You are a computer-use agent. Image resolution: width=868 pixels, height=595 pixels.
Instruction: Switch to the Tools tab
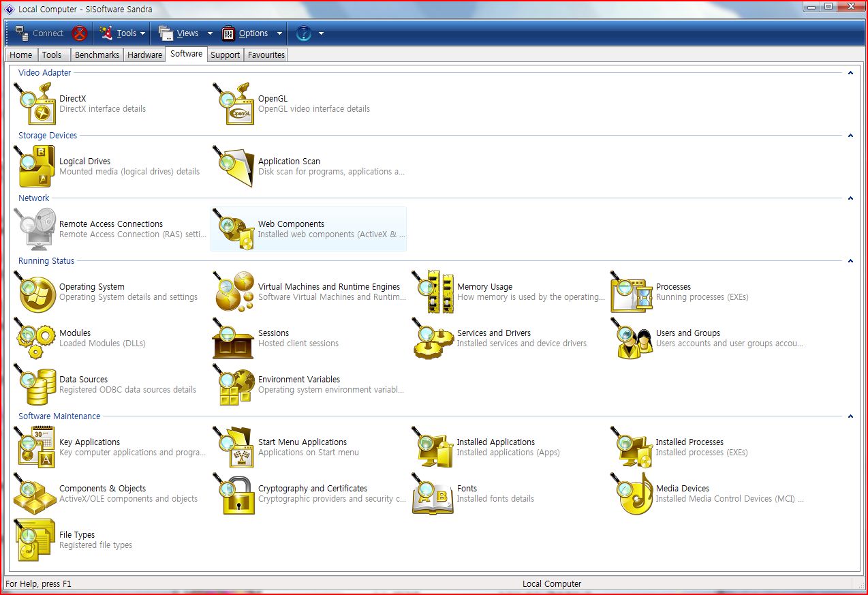(x=52, y=55)
